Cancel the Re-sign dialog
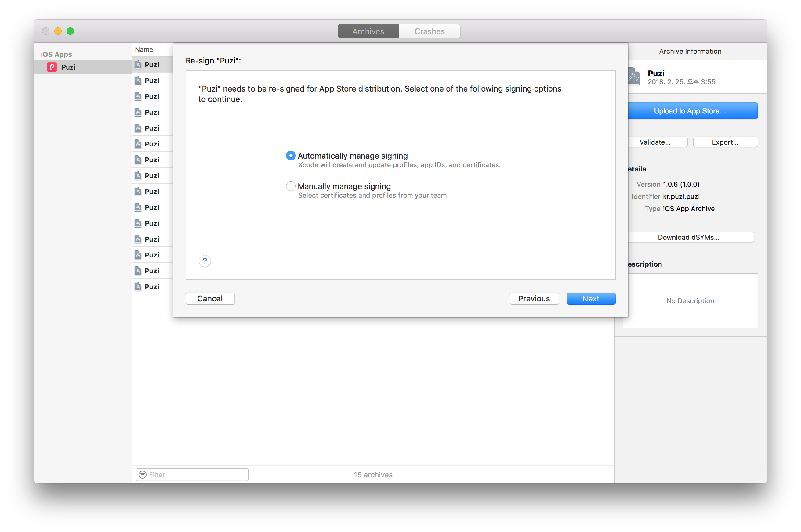 click(210, 299)
